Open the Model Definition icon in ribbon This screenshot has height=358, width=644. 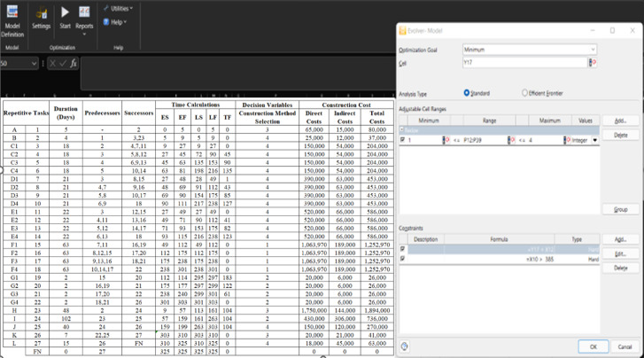[x=12, y=21]
